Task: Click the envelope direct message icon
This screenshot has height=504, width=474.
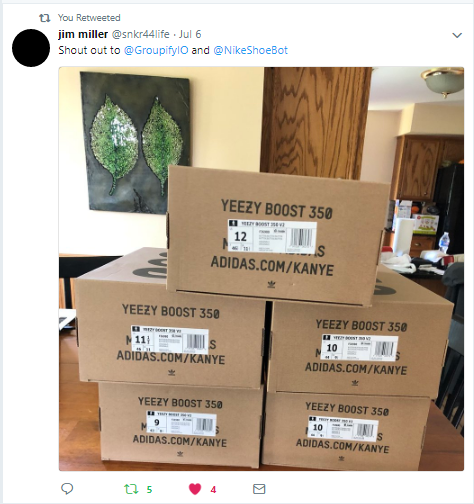Action: (259, 489)
